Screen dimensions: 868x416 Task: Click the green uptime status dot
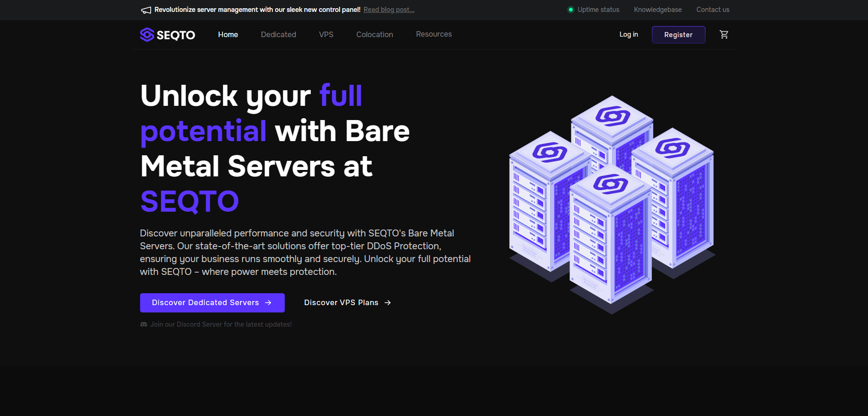point(570,10)
